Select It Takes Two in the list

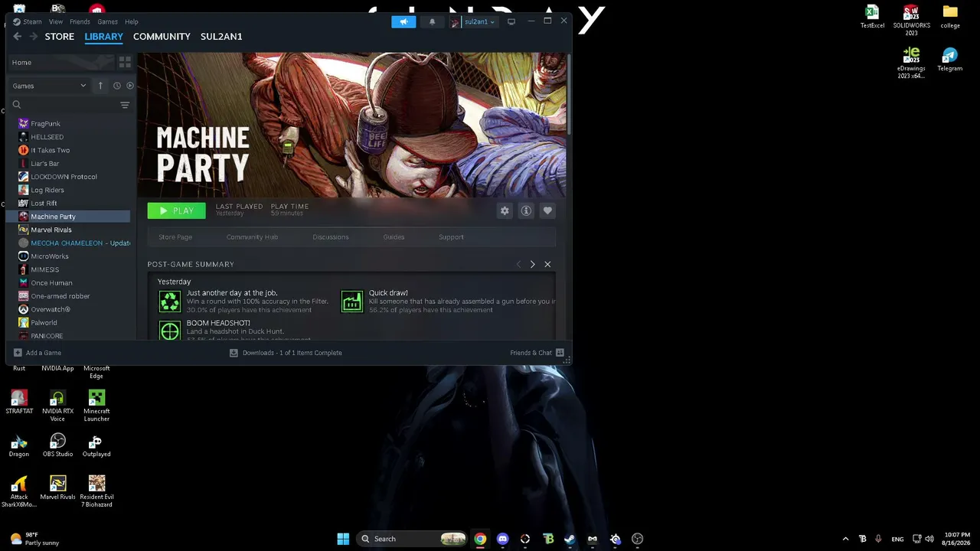[69, 150]
